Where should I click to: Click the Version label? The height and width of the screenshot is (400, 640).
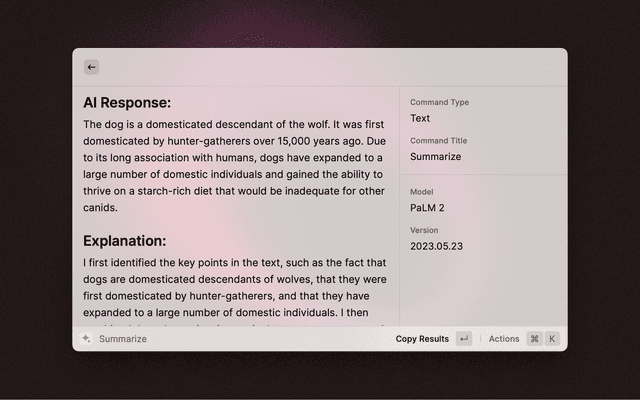[424, 230]
